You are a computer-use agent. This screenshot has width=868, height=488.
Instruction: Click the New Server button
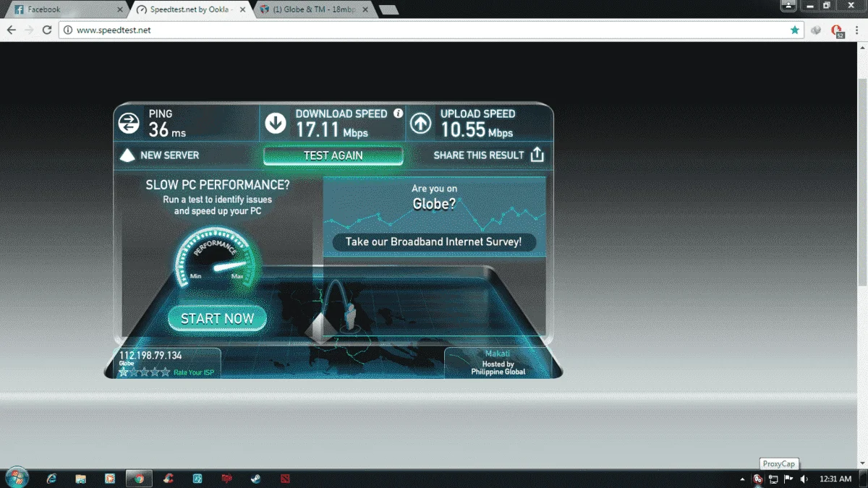158,155
